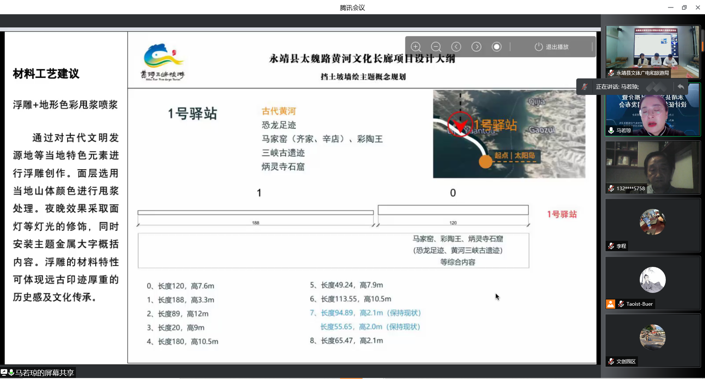
Task: Click the row 1、长度188，高3.3m
Action: click(180, 300)
